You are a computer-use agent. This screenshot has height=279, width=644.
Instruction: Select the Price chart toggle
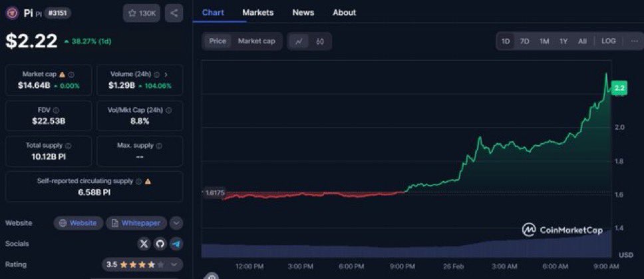pos(218,41)
